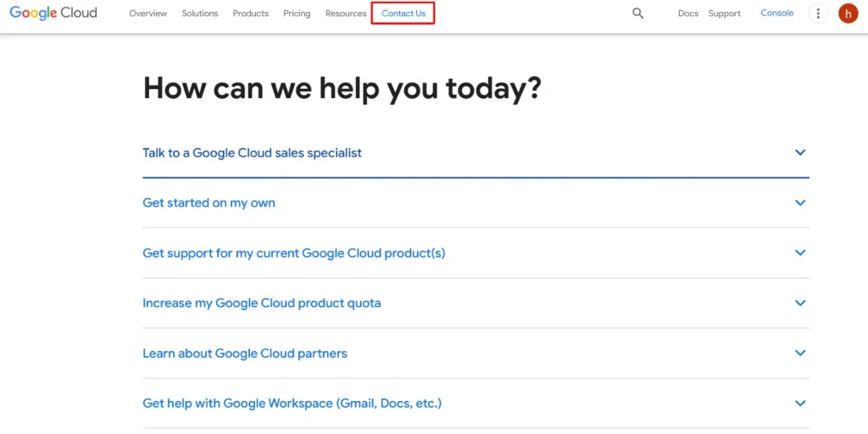868x434 pixels.
Task: Click 'Talk to a Google Cloud sales specialist' text
Action: click(252, 153)
